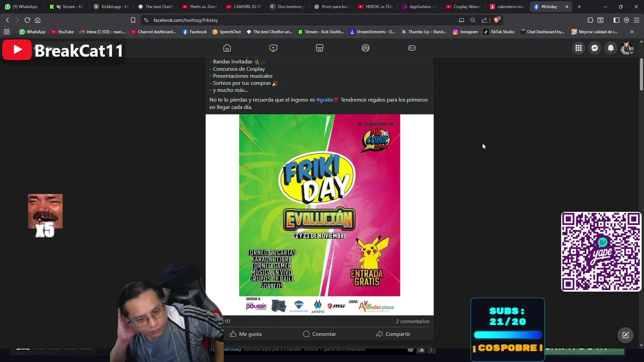644x362 pixels.
Task: Click Compartir to share post
Action: 393,334
